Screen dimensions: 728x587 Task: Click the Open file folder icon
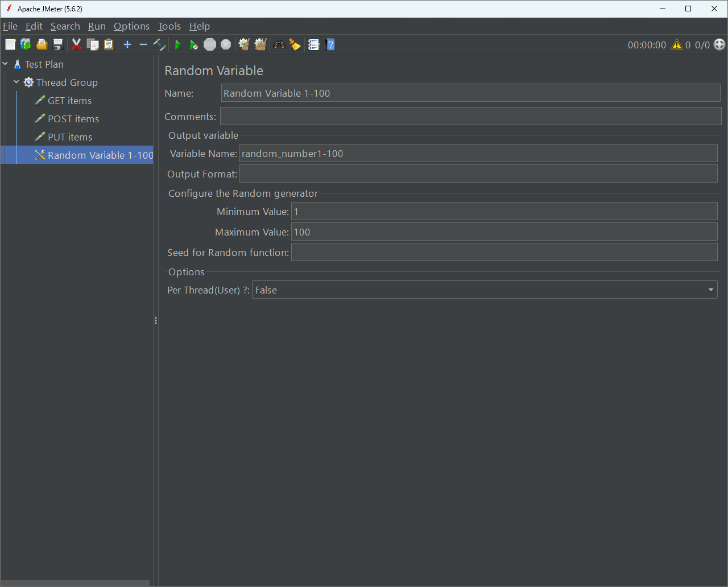coord(42,44)
